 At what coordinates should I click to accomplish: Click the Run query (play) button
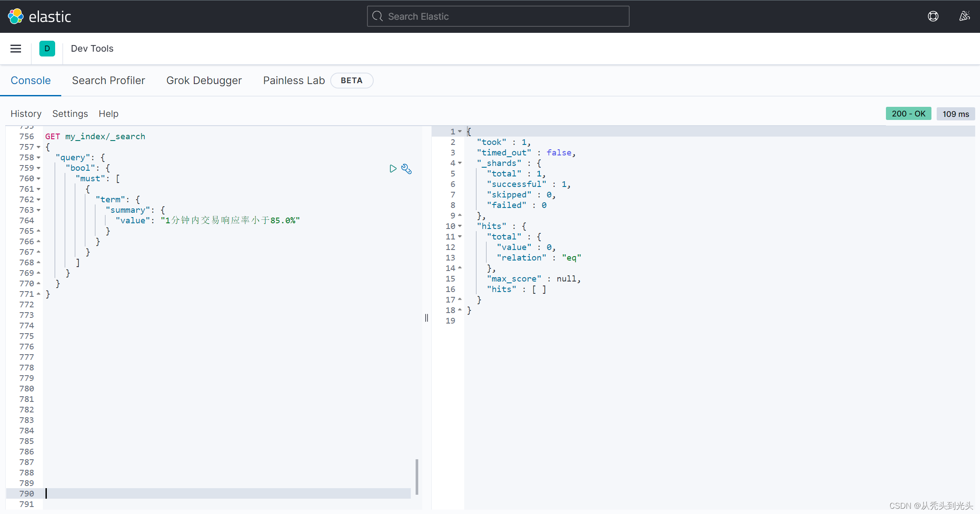tap(393, 169)
